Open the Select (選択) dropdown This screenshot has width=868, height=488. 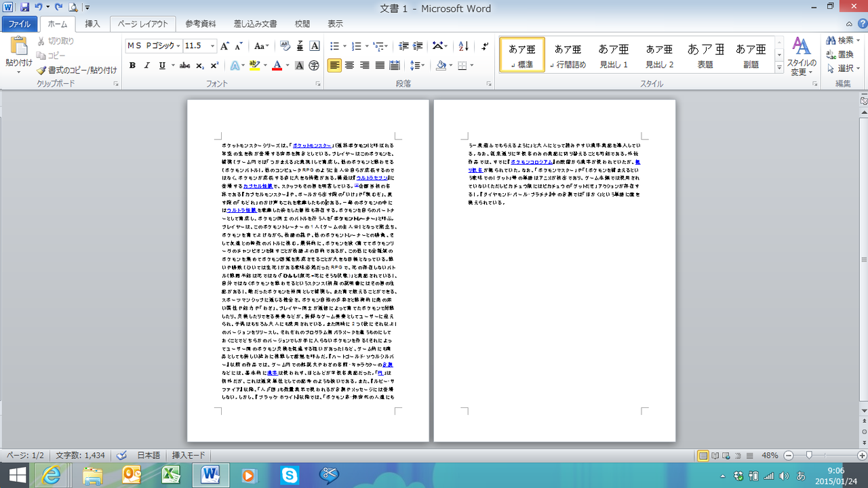[844, 68]
